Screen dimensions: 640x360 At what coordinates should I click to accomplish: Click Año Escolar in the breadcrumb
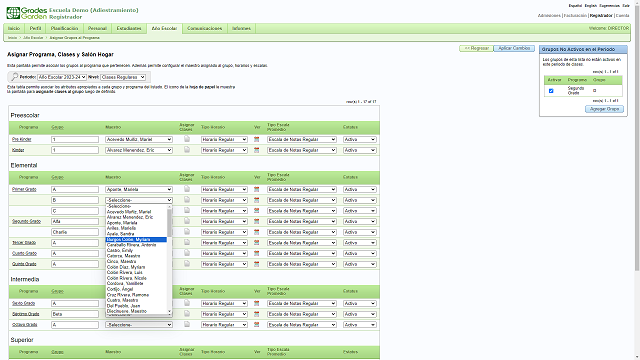[x=33, y=38]
